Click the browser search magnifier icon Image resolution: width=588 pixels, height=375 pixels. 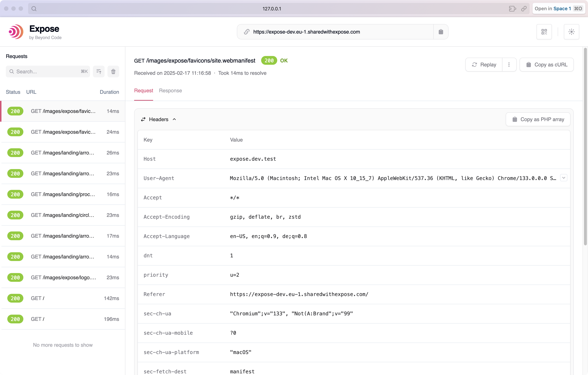[34, 9]
